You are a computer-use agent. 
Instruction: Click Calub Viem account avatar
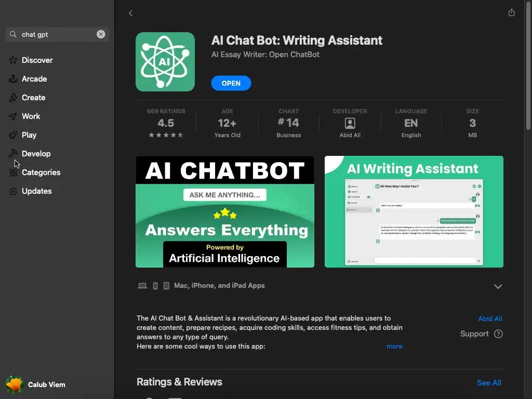[14, 385]
